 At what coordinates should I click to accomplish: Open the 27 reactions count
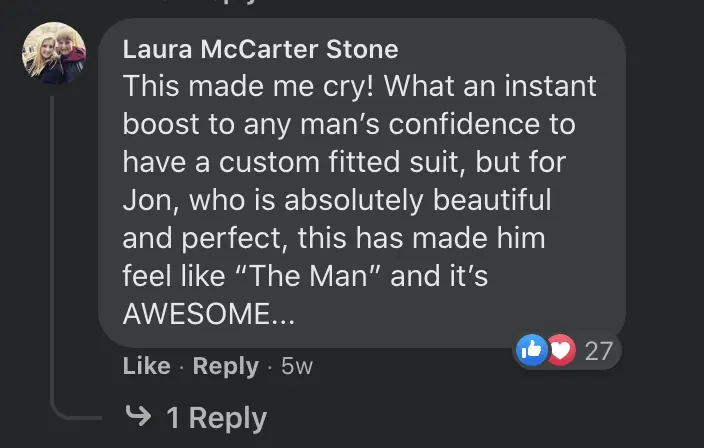coord(598,350)
